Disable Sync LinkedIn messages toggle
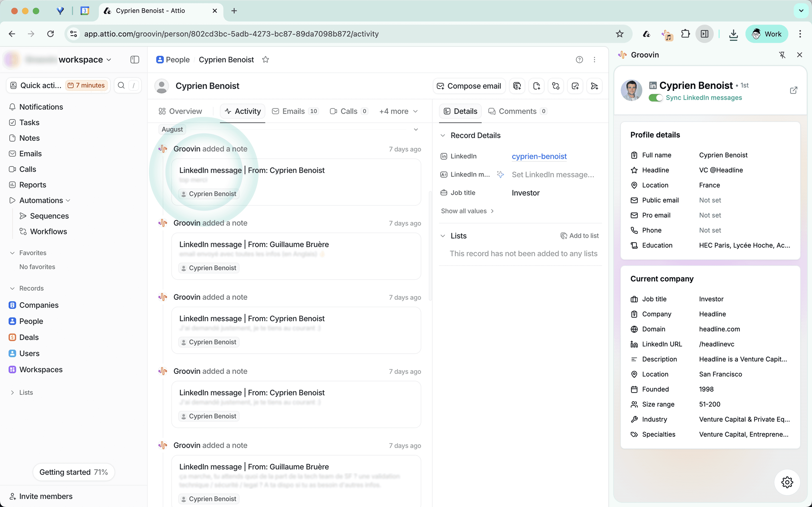This screenshot has width=812, height=507. (655, 98)
